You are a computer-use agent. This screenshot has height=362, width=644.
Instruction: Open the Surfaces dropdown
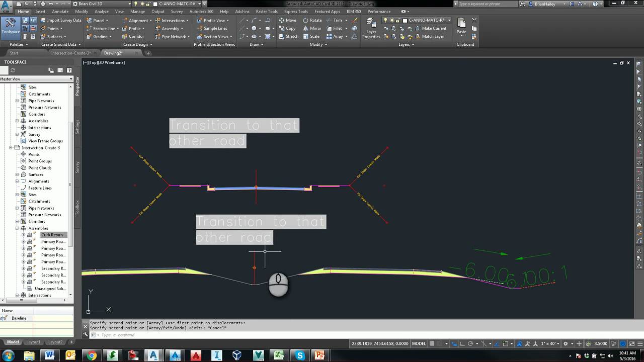54,36
